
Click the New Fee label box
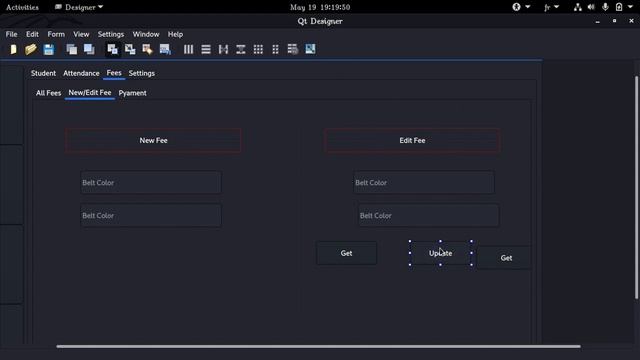[x=153, y=140]
